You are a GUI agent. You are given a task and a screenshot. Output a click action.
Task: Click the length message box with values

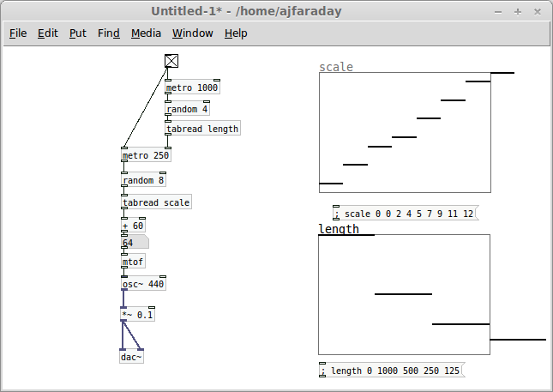click(392, 371)
